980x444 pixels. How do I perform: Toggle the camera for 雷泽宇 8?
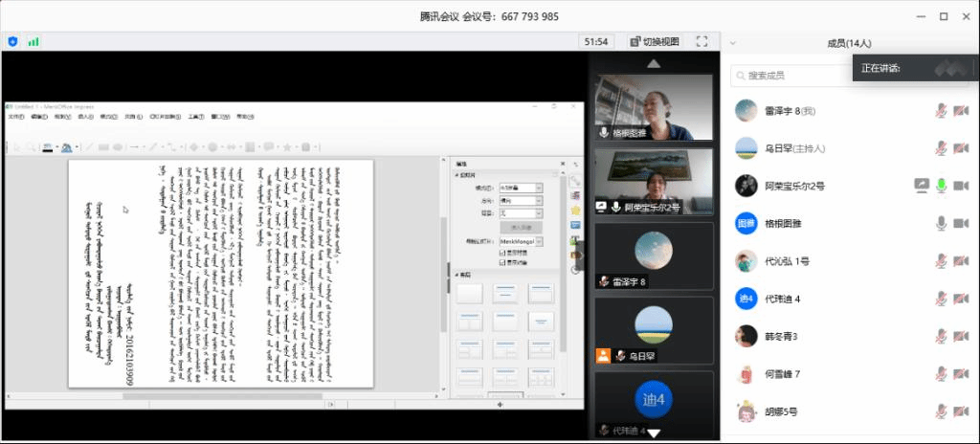coord(961,110)
